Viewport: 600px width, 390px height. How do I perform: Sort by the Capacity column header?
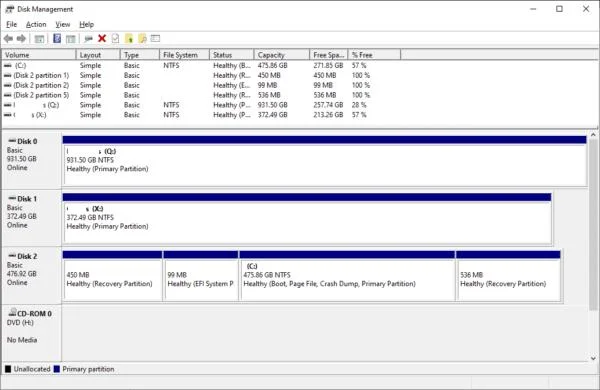click(282, 55)
